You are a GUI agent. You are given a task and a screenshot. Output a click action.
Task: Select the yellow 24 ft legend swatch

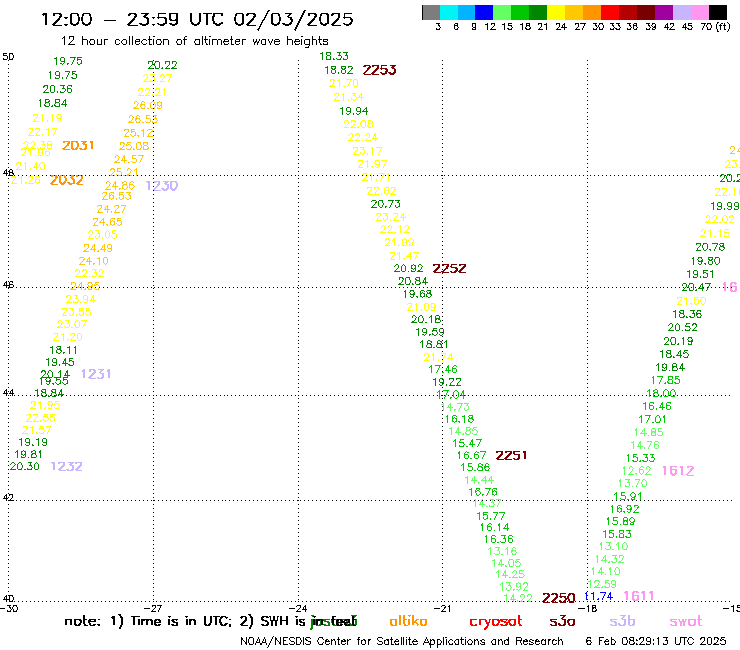click(556, 12)
